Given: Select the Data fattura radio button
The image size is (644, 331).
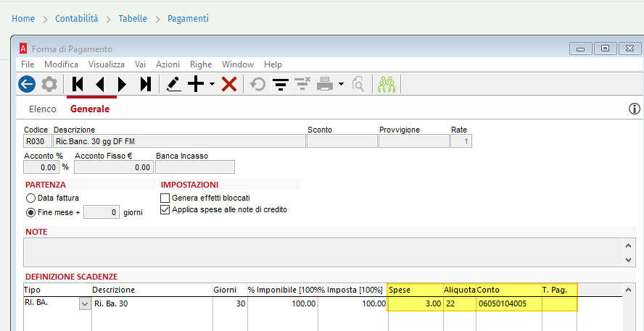Looking at the screenshot, I should click(x=30, y=198).
